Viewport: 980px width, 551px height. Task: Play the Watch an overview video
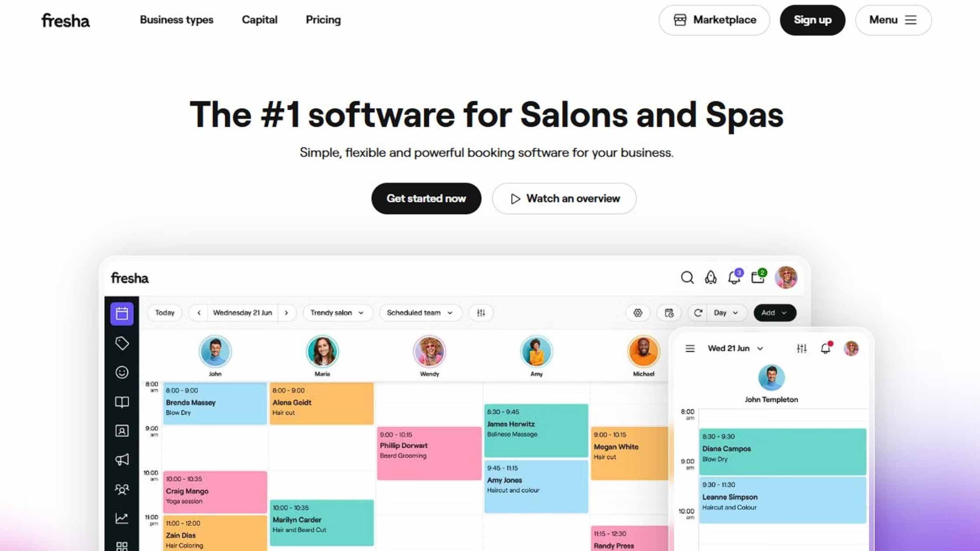pos(564,199)
